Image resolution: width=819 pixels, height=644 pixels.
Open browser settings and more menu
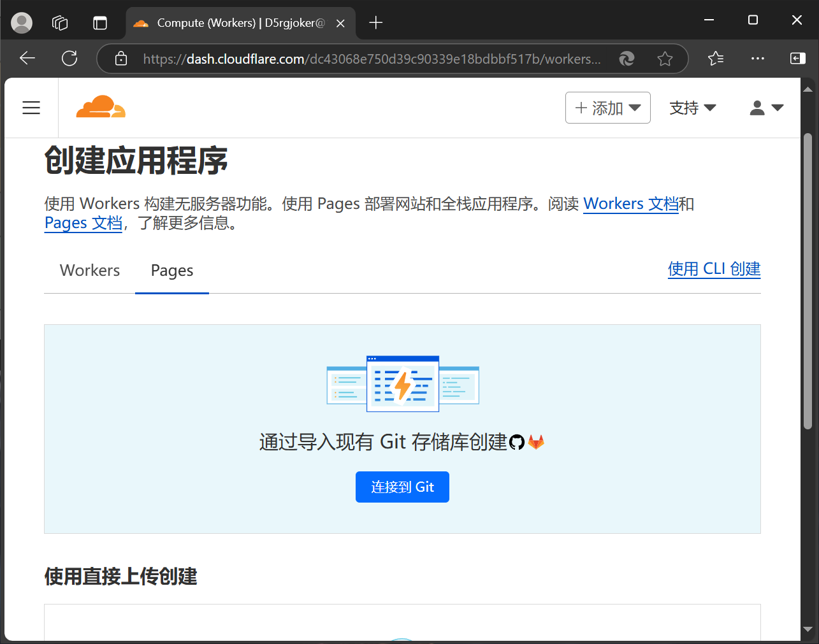[757, 59]
